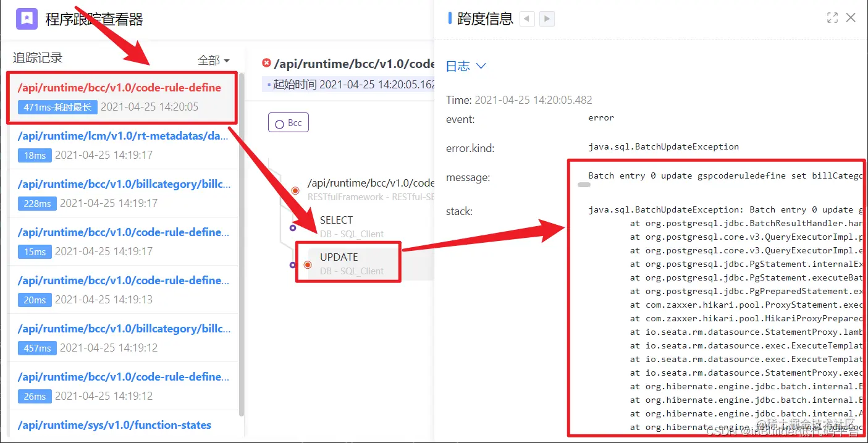Select the SELECT DB span
This screenshot has height=443, width=868.
coord(352,227)
